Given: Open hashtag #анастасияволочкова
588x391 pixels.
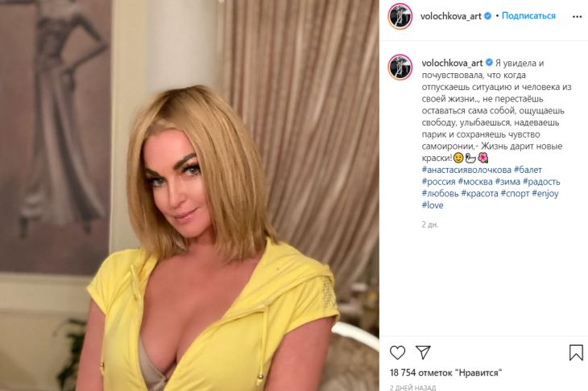Looking at the screenshot, I should [466, 170].
